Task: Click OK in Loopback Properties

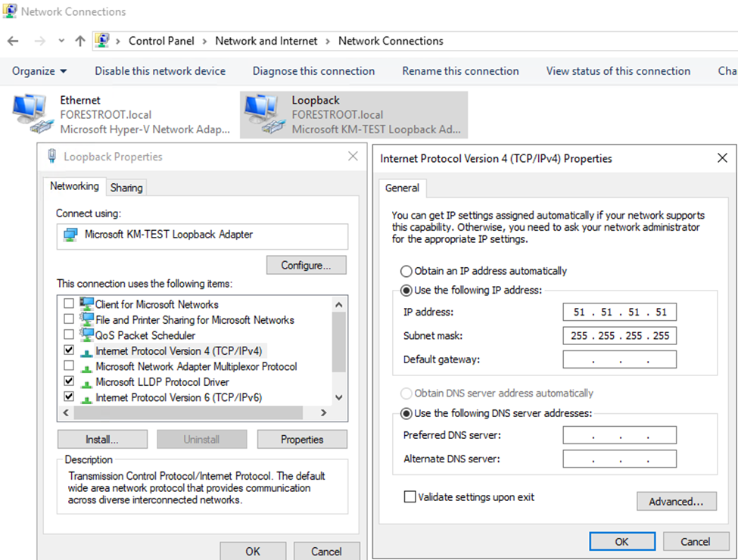Action: click(x=253, y=551)
